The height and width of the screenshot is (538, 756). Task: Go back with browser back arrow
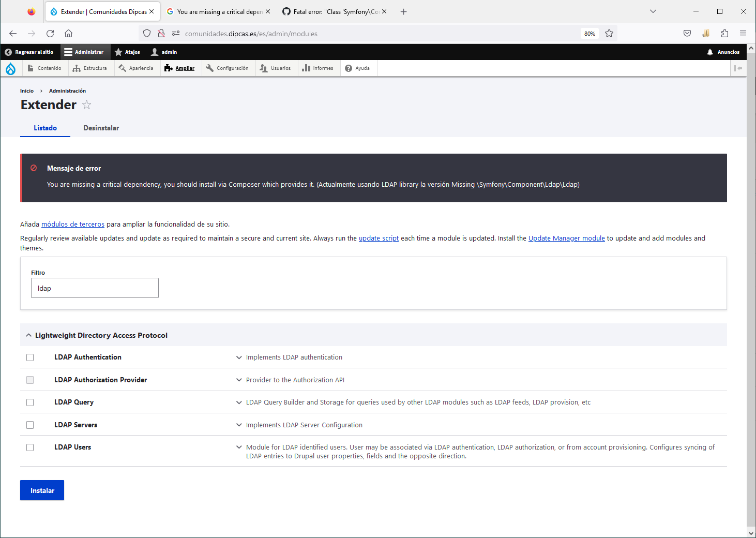tap(13, 34)
